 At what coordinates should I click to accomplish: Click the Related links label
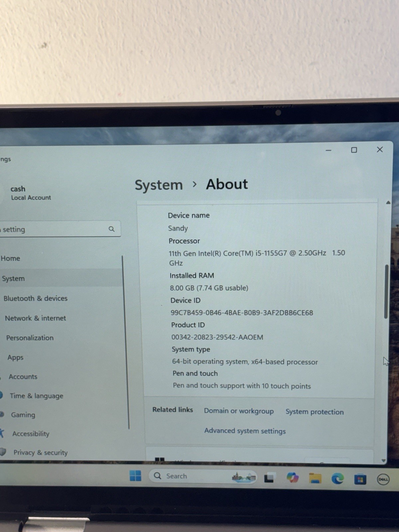[x=173, y=410]
